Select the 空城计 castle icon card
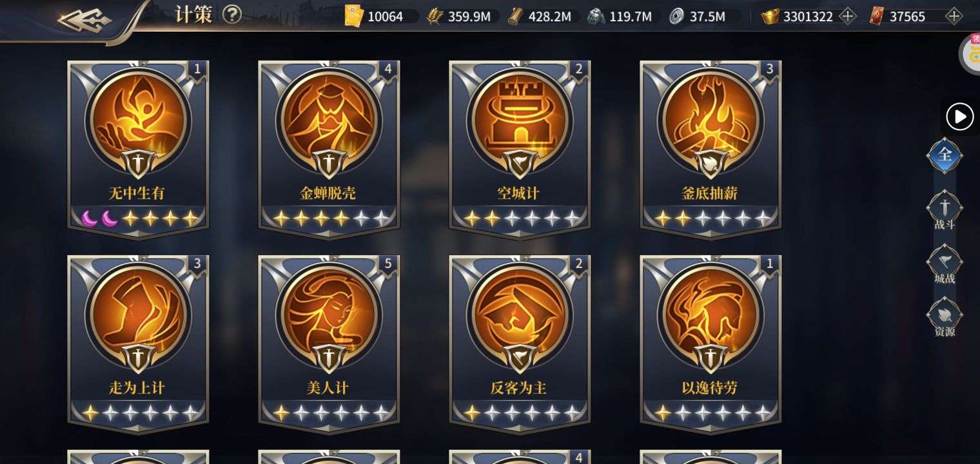This screenshot has width=980, height=464. click(x=520, y=146)
